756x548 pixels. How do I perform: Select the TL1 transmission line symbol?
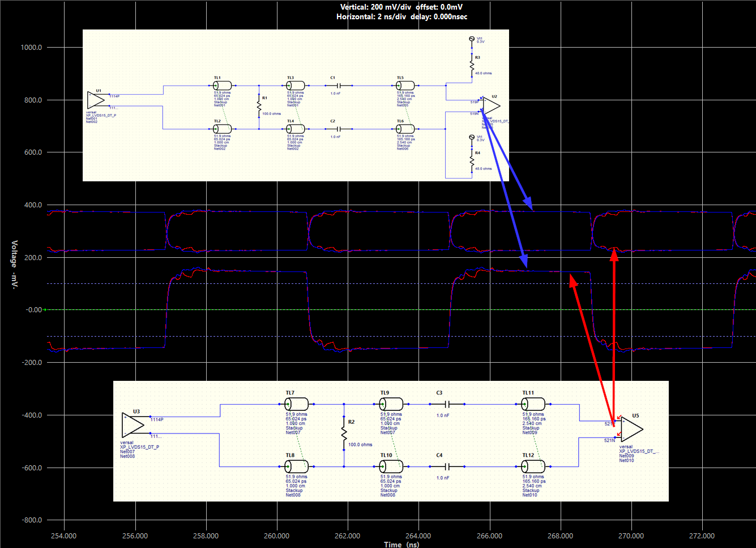pyautogui.click(x=222, y=84)
